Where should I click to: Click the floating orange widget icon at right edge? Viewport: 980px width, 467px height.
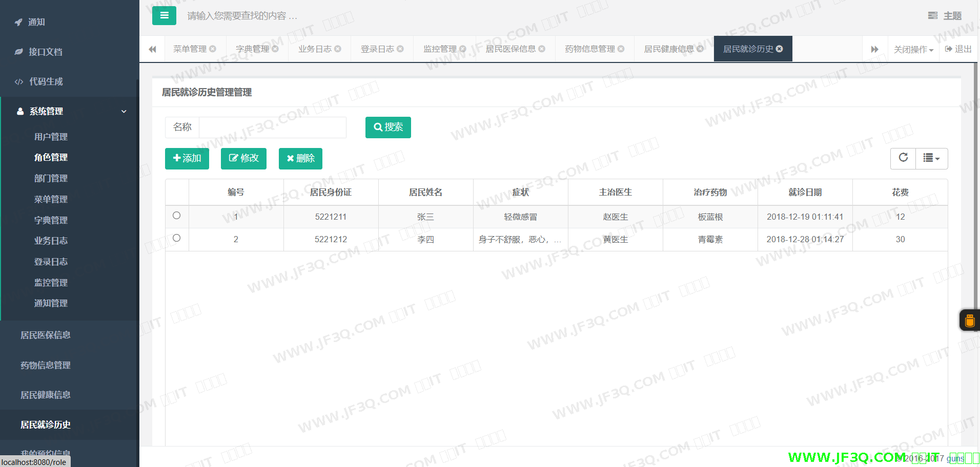click(x=969, y=321)
